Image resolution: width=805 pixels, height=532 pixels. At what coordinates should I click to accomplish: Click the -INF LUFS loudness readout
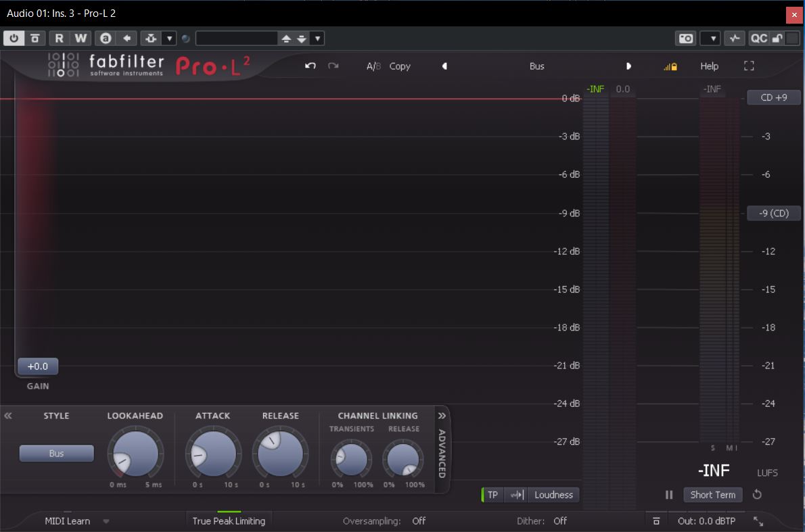tap(714, 470)
